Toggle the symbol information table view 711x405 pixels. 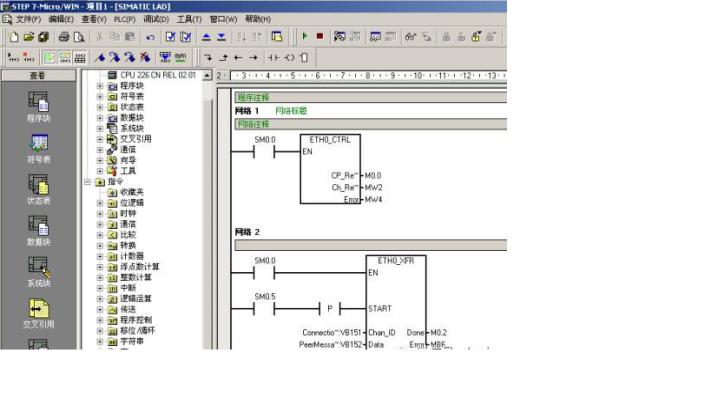[80, 58]
